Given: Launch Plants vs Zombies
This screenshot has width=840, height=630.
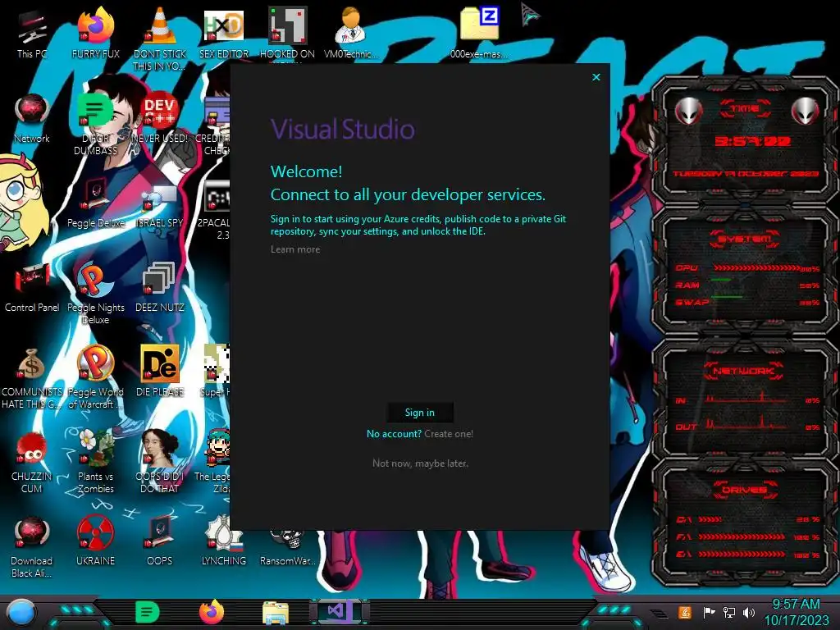Looking at the screenshot, I should tap(96, 462).
